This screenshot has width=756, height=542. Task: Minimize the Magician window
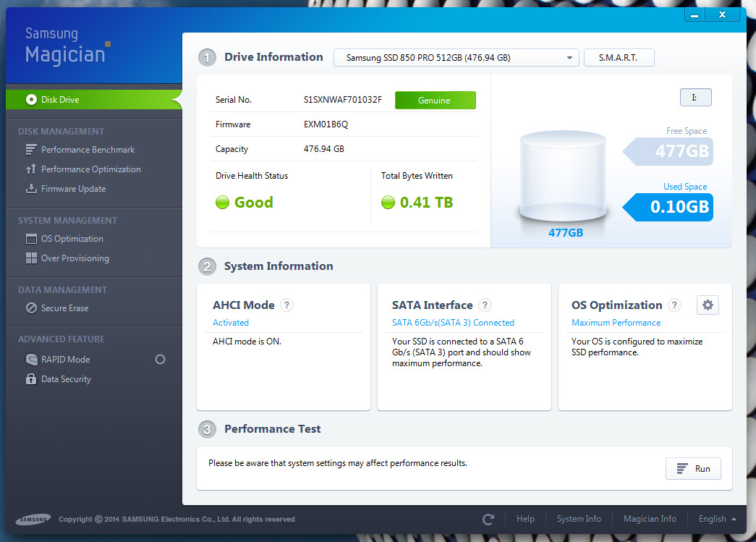pos(695,15)
